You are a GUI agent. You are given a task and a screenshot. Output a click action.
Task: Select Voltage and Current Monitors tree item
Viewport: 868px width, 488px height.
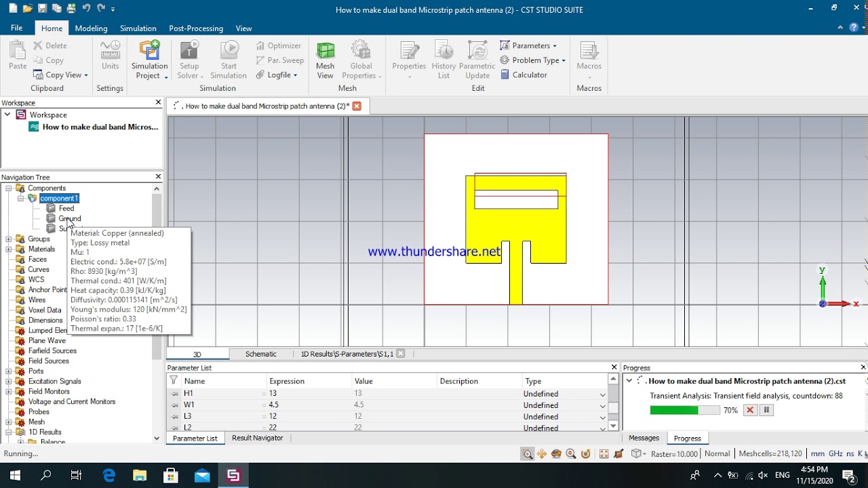coord(72,401)
